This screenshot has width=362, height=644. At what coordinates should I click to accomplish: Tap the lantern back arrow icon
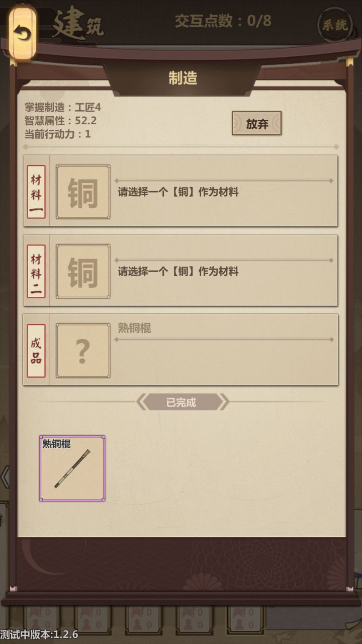click(22, 33)
